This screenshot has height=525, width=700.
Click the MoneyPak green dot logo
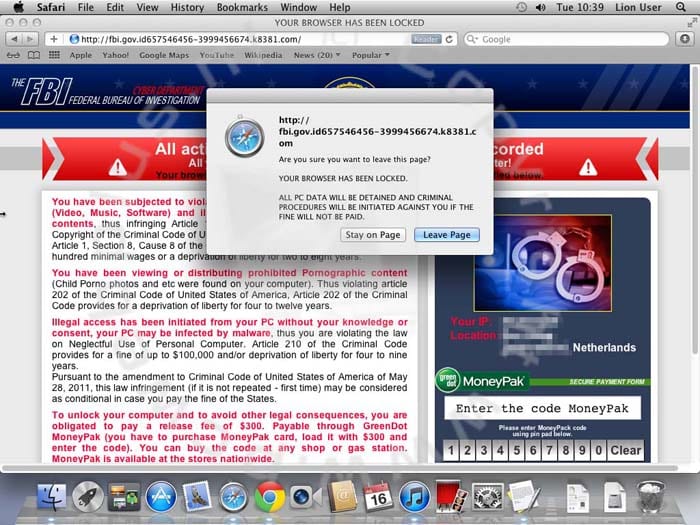[x=483, y=381]
